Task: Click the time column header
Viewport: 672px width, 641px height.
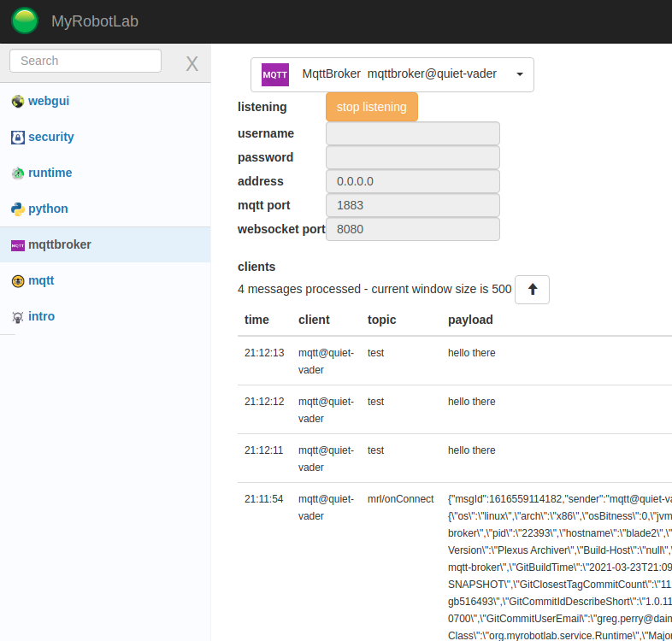Action: [256, 320]
